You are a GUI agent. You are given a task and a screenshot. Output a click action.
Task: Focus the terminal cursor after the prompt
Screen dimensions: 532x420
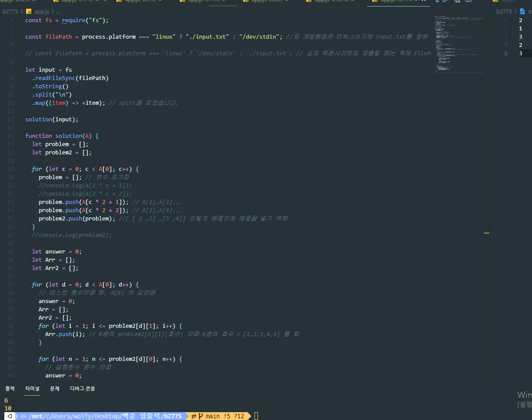click(256, 416)
